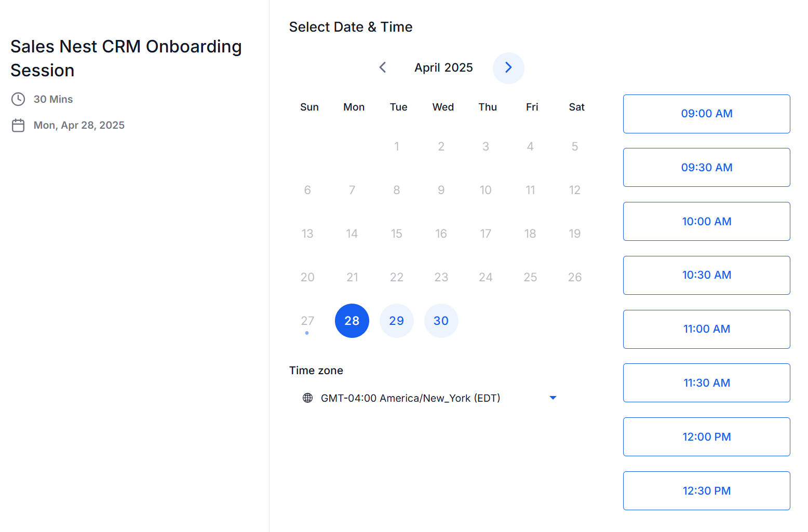The height and width of the screenshot is (532, 808).
Task: Choose the 09:00 AM time slot
Action: pyautogui.click(x=707, y=114)
